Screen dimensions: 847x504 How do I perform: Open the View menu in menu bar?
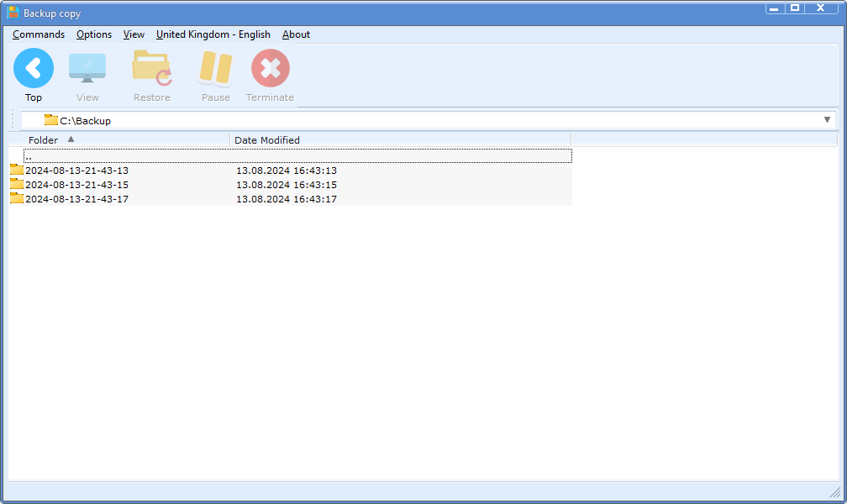coord(134,34)
